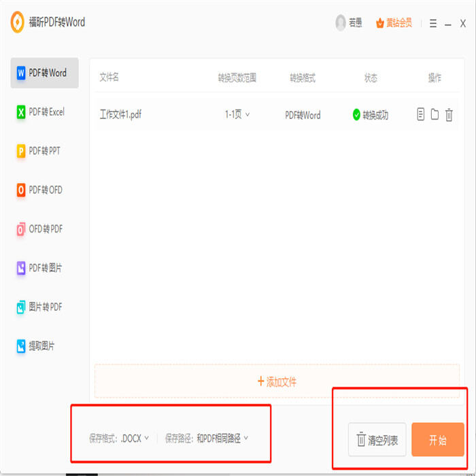Click the 黄钻会员 membership link
The image size is (476, 476).
(399, 23)
